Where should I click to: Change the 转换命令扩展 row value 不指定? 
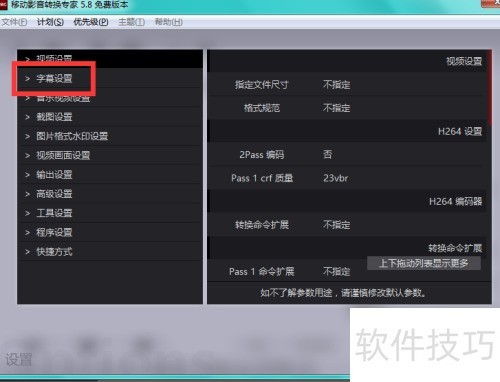tap(337, 225)
